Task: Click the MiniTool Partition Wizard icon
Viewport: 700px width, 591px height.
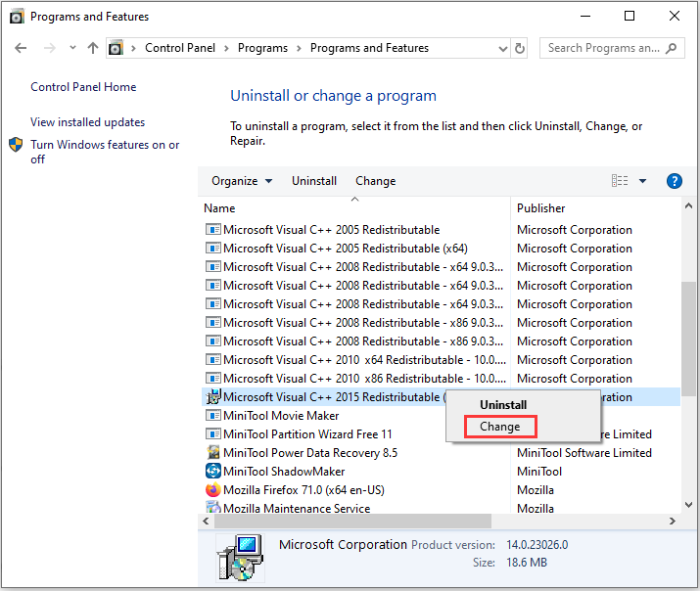Action: coord(213,434)
